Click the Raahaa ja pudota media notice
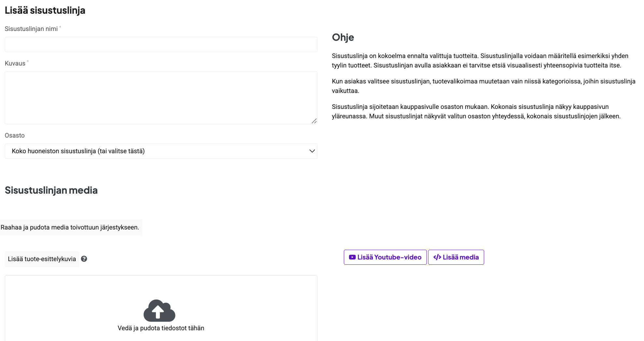This screenshot has height=341, width=644. pos(70,227)
